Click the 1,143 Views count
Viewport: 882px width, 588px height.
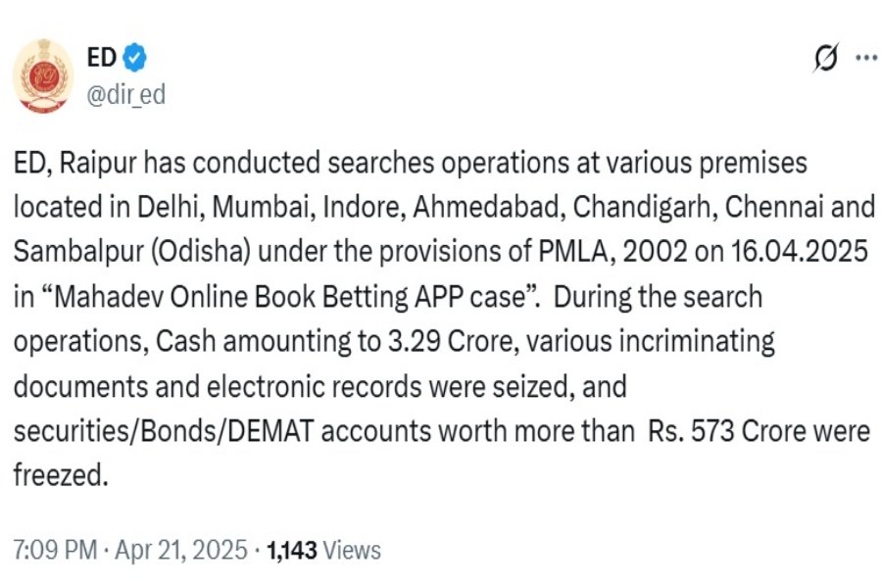tap(322, 550)
